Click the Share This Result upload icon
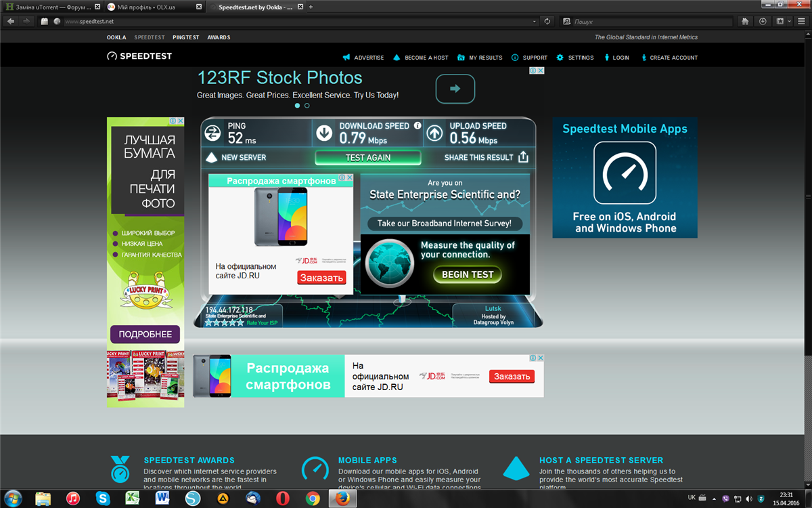This screenshot has width=812, height=508. tap(523, 157)
